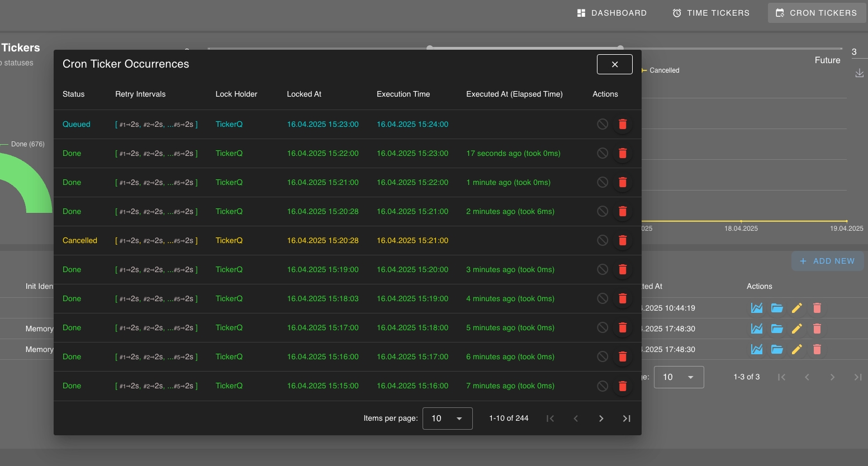Delete the occurrence executed 17 seconds ago
The image size is (868, 466).
pos(623,153)
